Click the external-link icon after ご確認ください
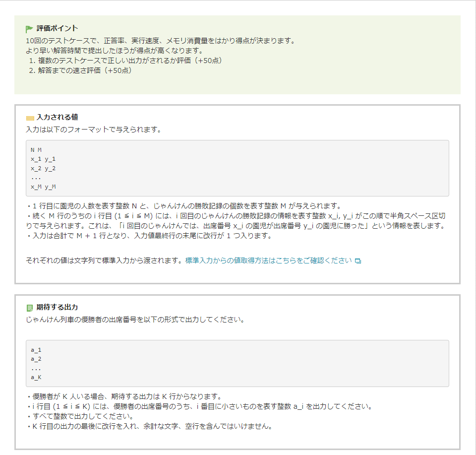 tap(358, 261)
